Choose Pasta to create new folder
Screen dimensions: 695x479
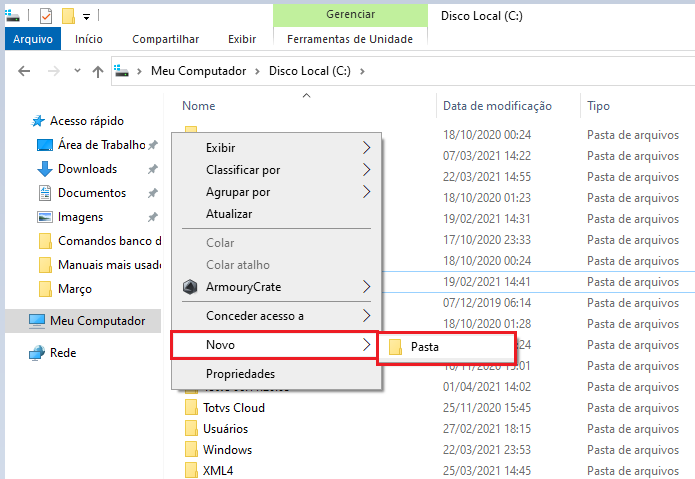(x=446, y=347)
